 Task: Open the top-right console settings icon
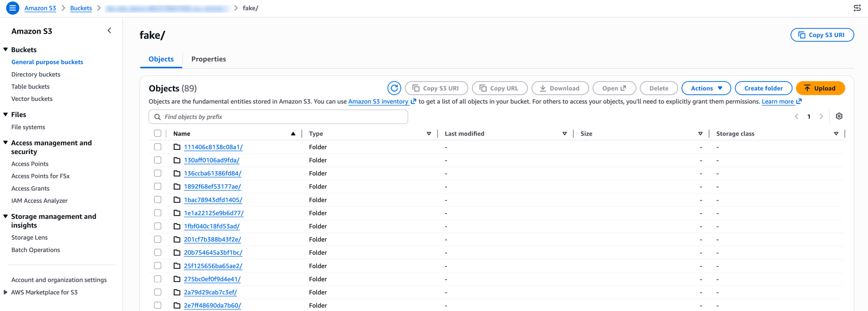point(857,8)
